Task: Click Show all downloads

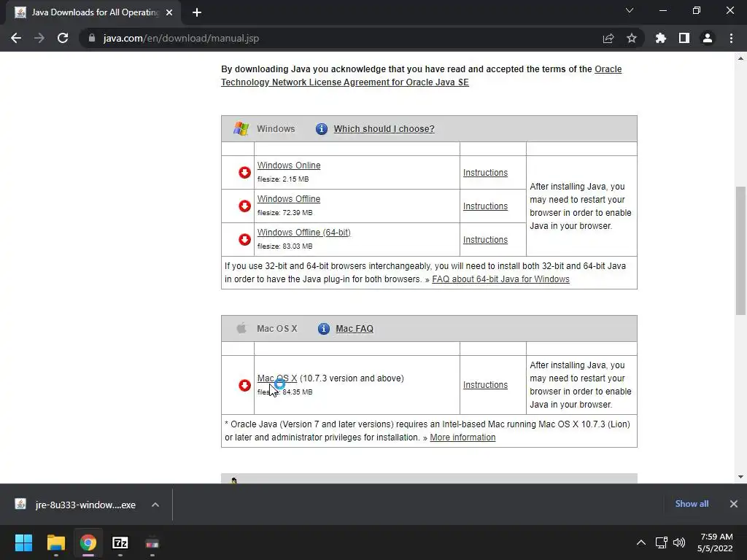Action: pyautogui.click(x=692, y=504)
